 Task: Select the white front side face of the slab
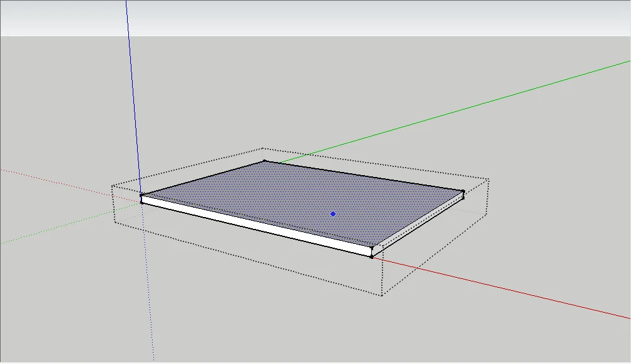257,225
